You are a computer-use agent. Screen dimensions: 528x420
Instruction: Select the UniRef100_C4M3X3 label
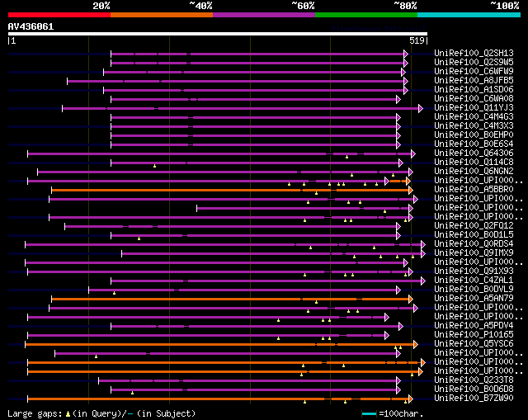pos(474,125)
